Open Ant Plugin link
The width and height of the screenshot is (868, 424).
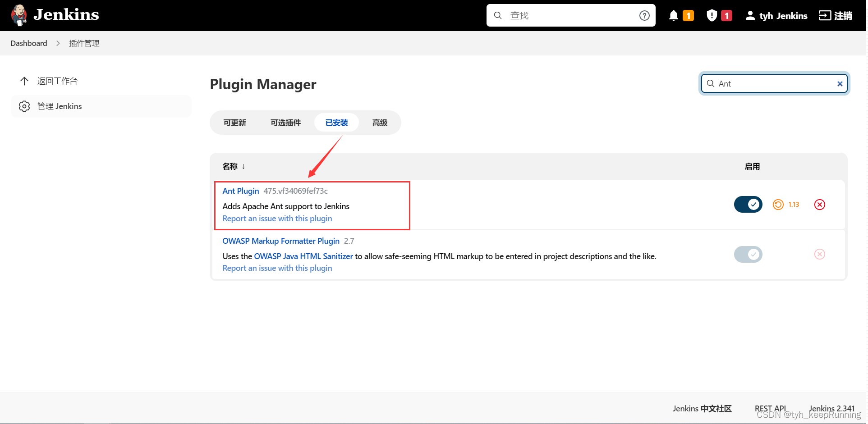point(241,191)
